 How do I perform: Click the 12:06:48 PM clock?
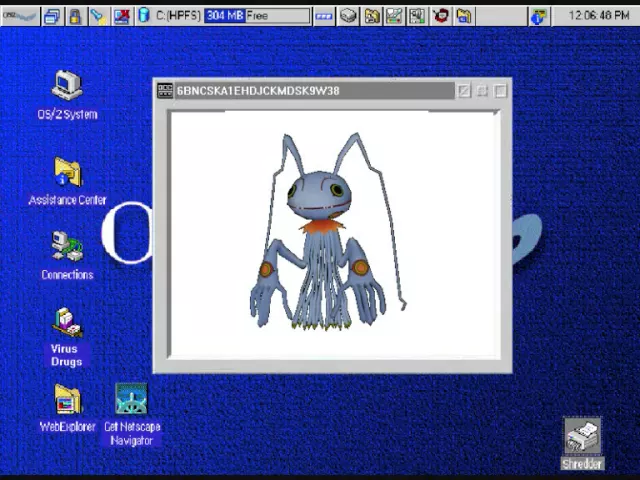click(599, 16)
